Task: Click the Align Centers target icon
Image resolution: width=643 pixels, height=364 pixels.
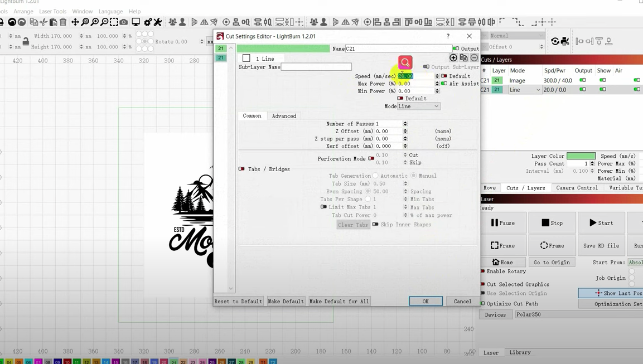Action: [226, 22]
